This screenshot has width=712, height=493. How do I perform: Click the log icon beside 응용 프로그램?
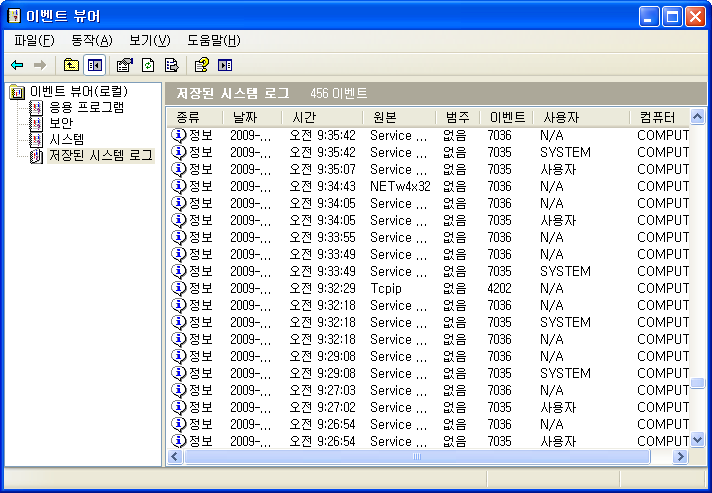point(36,108)
